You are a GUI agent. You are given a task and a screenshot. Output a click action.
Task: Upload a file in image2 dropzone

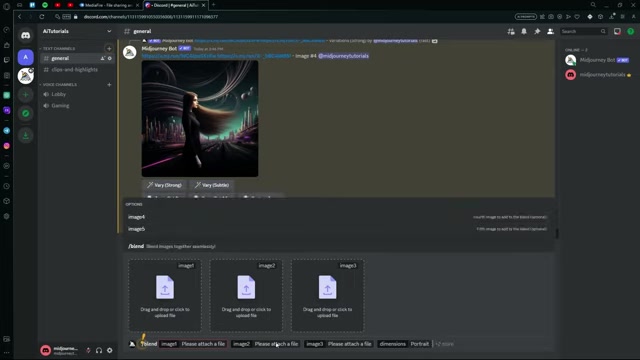(x=246, y=295)
